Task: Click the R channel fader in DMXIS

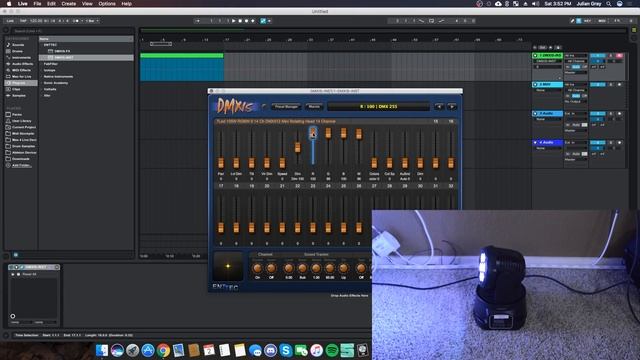Action: [x=313, y=133]
